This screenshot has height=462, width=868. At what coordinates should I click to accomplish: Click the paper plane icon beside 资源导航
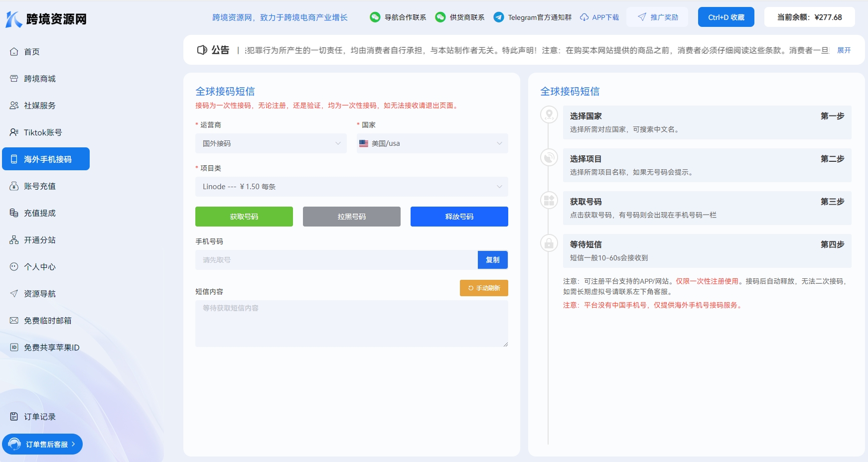click(x=14, y=294)
